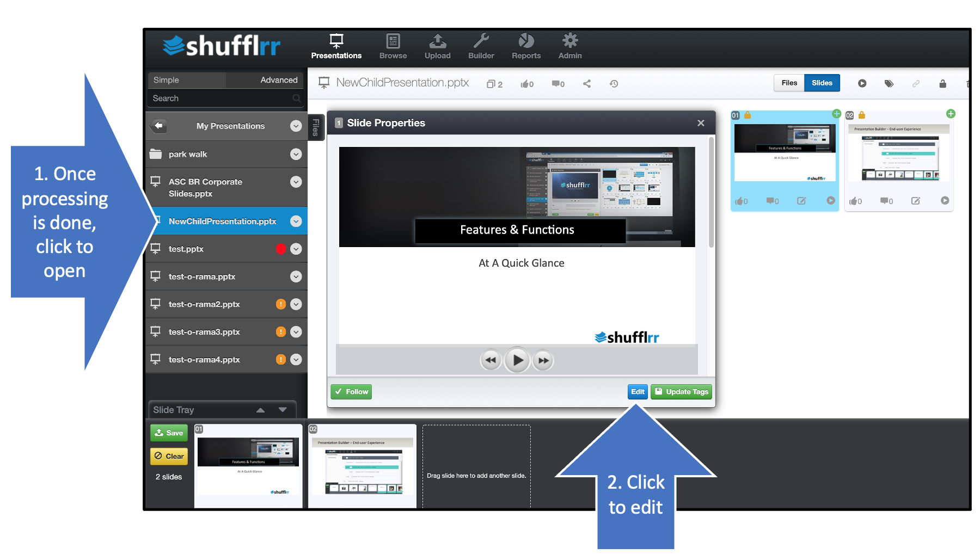Open presentation version history
The height and width of the screenshot is (554, 980).
click(614, 84)
